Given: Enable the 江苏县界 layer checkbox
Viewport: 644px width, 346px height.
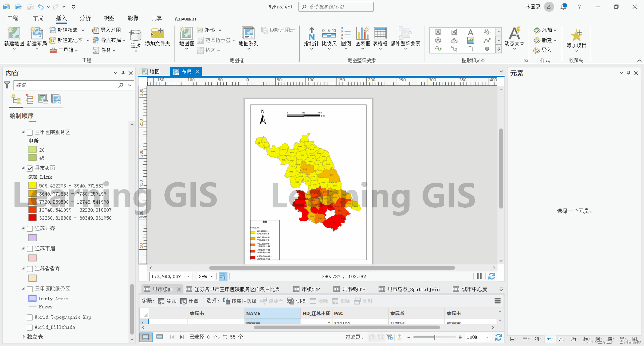Looking at the screenshot, I should [x=30, y=229].
